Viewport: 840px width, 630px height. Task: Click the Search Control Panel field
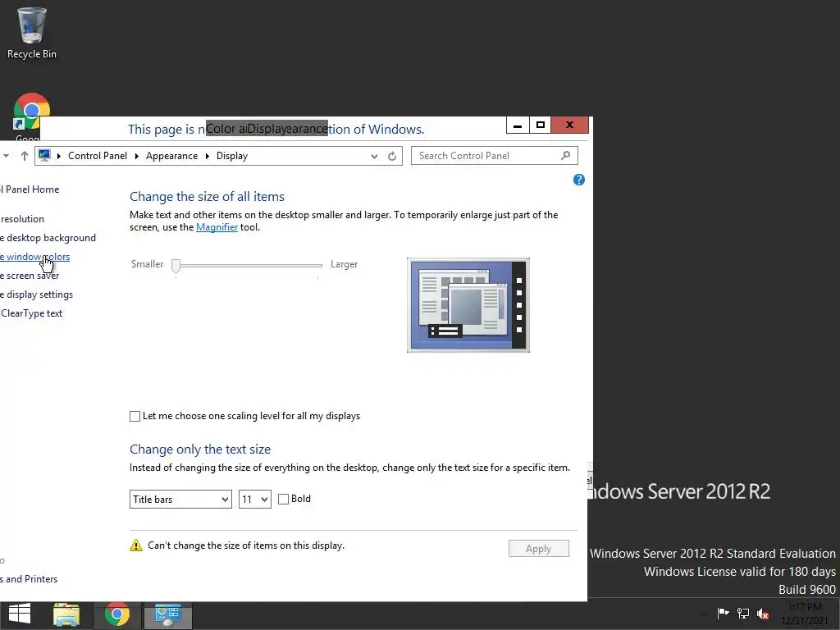pos(494,155)
